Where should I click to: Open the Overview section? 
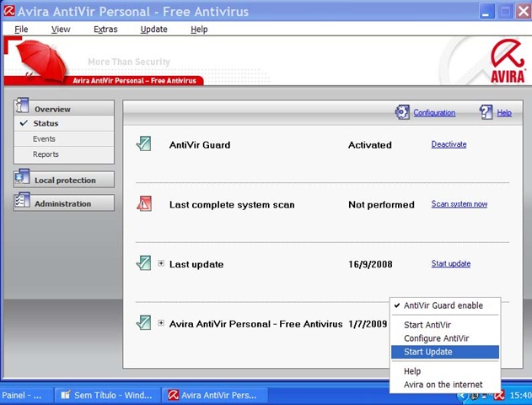click(64, 108)
